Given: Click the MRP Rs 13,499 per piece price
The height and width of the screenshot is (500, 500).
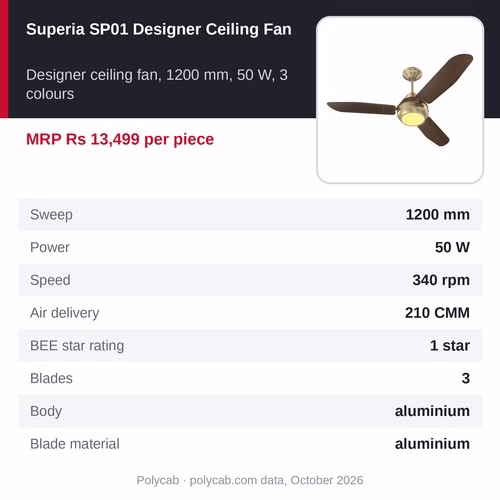Looking at the screenshot, I should pos(120,139).
